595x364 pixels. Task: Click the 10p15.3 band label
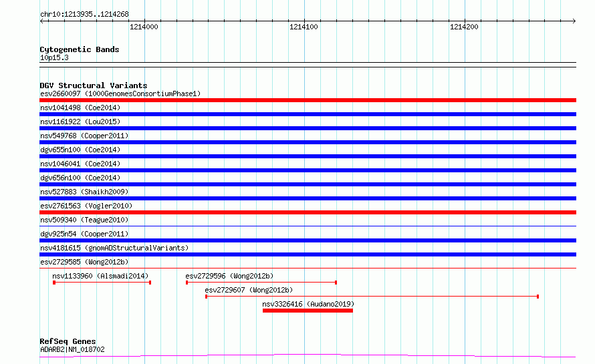click(54, 57)
